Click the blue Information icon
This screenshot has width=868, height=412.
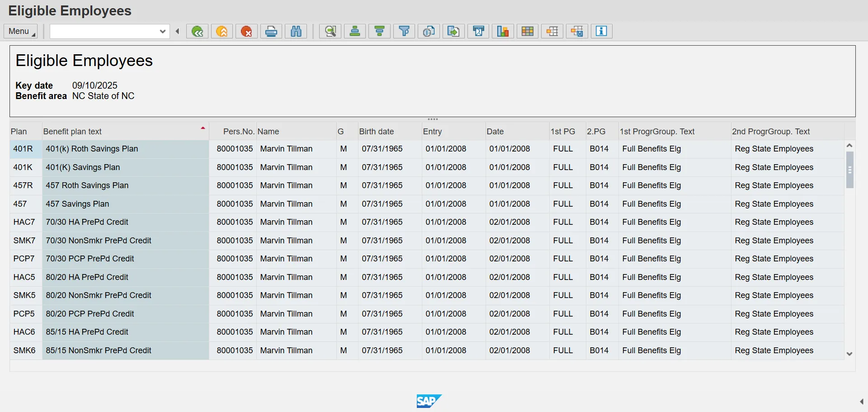coord(601,31)
